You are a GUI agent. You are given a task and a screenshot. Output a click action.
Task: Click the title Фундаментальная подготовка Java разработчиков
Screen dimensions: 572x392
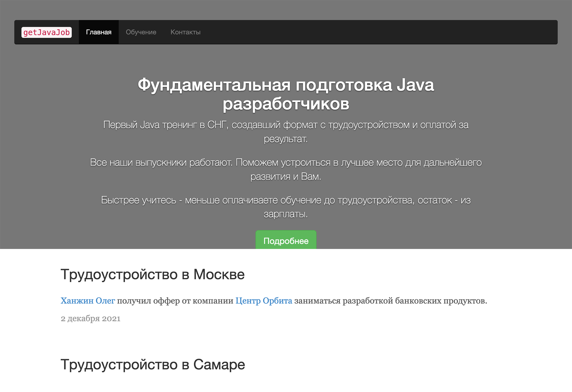[x=286, y=94]
